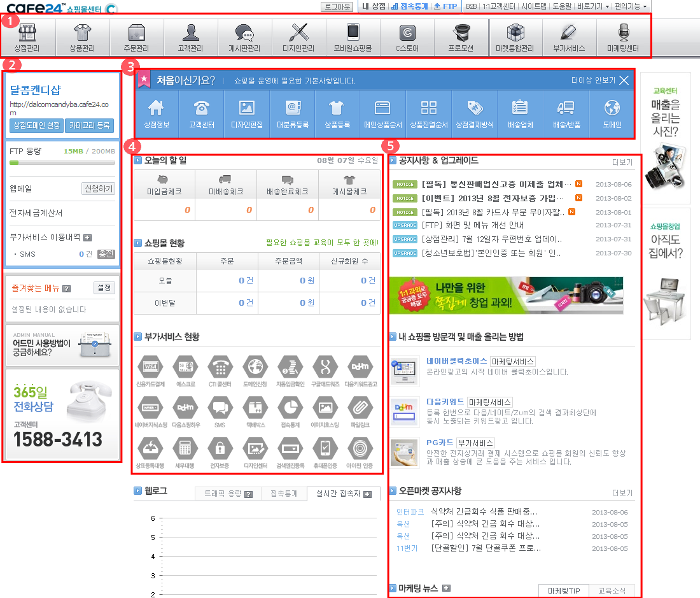Click 즐겨찾는 메뉴 설정 button
The width and height of the screenshot is (700, 598).
point(104,288)
